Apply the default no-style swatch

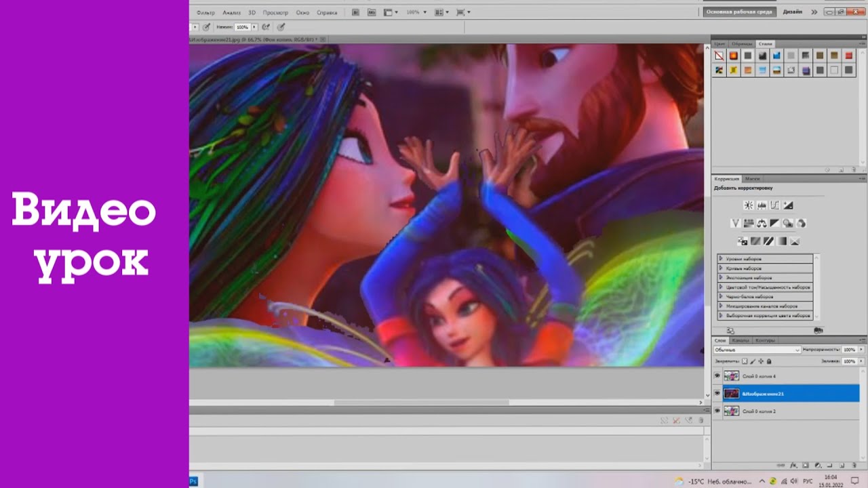pos(719,56)
